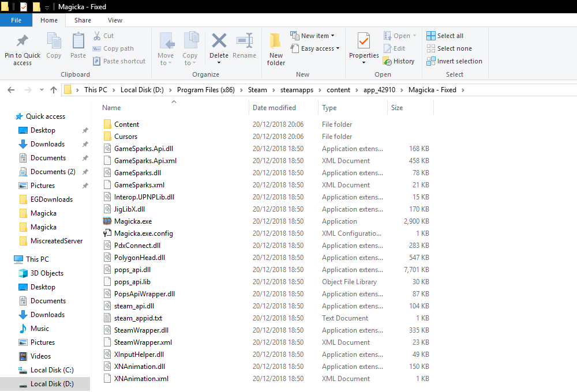Click Select none in the ribbon
This screenshot has height=392, width=577.
point(449,48)
